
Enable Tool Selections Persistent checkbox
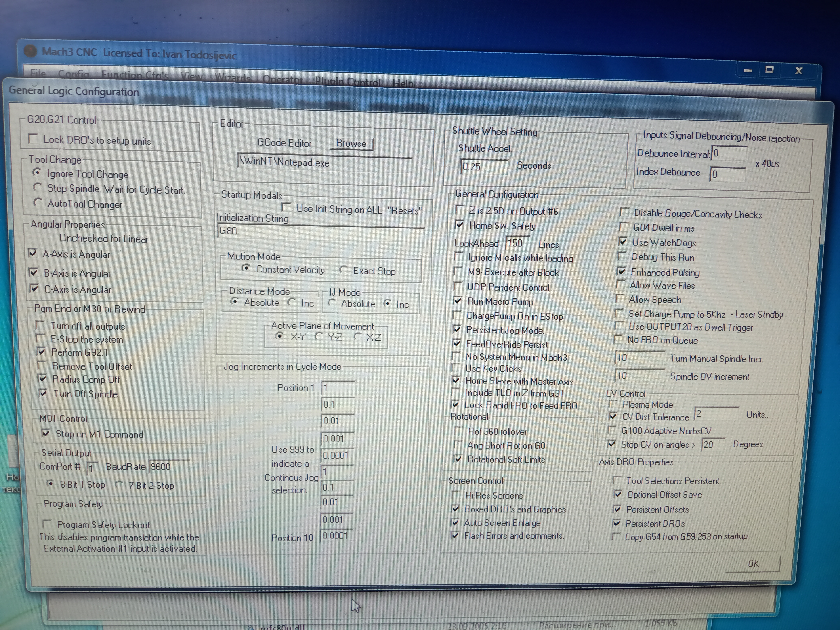(617, 481)
